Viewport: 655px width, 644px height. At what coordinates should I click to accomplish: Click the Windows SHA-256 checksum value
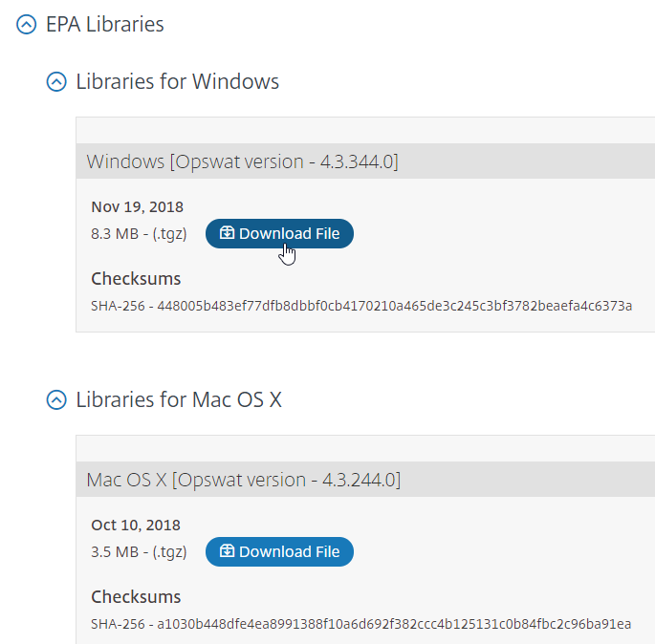[x=395, y=306]
